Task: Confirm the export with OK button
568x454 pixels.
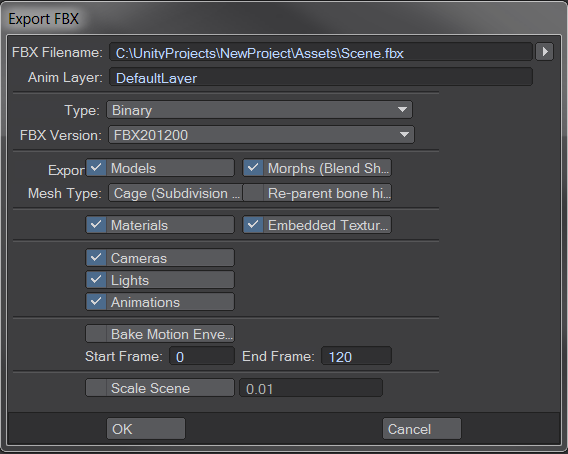Action: 146,429
